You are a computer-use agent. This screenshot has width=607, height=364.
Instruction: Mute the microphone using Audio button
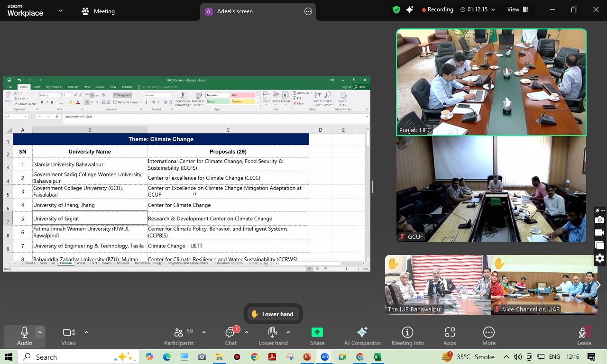[25, 336]
